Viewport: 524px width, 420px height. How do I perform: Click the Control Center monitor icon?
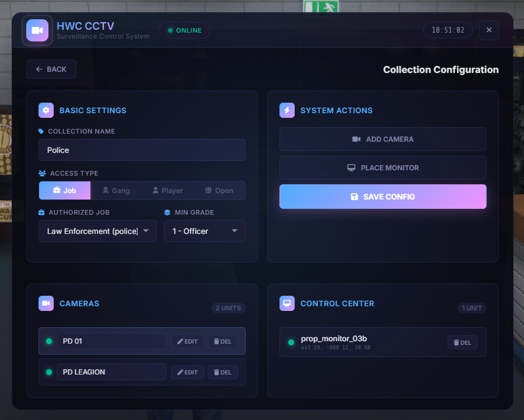pyautogui.click(x=287, y=303)
